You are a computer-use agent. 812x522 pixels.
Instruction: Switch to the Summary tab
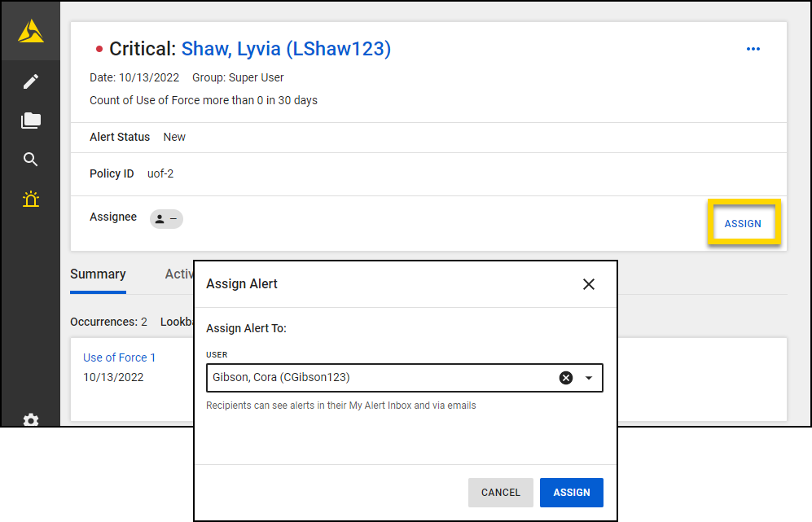point(98,274)
